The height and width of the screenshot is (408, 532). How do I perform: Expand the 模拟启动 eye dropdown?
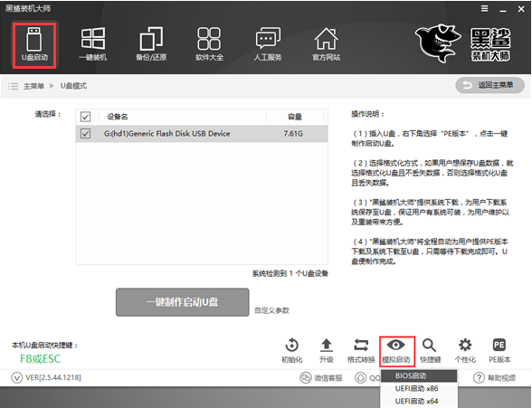pos(397,351)
